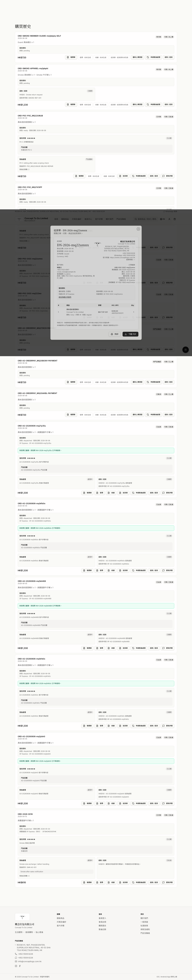Open the Instagram icon in the footer
The image size is (192, 980).
click(x=16, y=966)
